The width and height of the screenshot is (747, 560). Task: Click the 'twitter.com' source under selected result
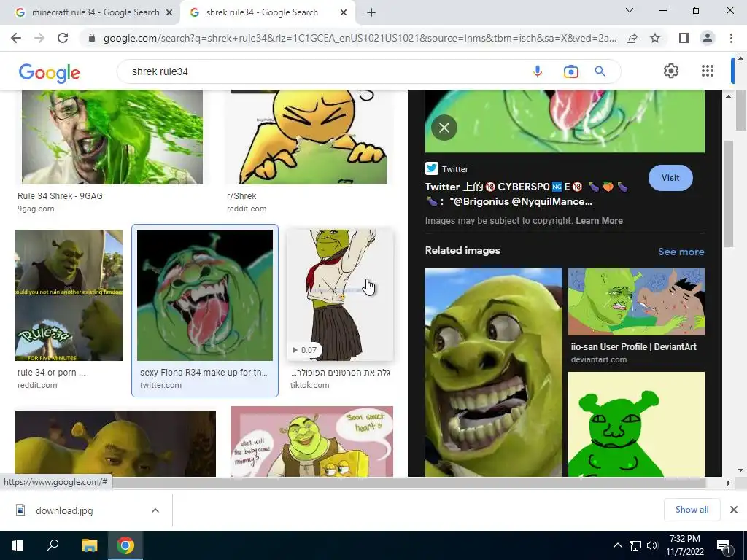[160, 385]
